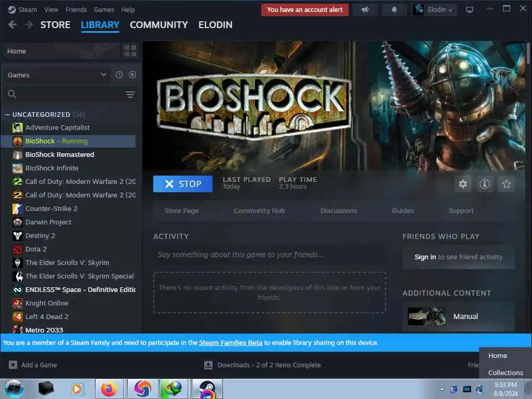
Task: Click the activity status input box
Action: pyautogui.click(x=270, y=255)
